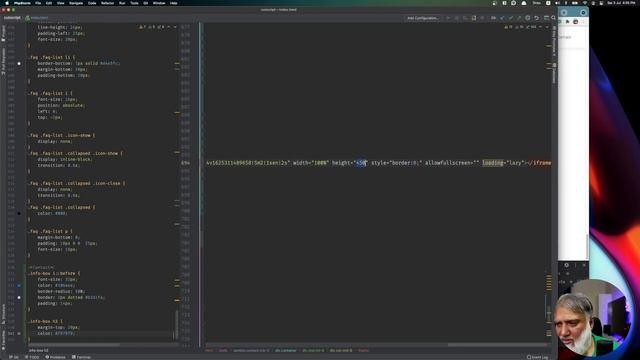Click the blue color swatch under .info-box i::before
This screenshot has height=360, width=640.
click(x=19, y=286)
